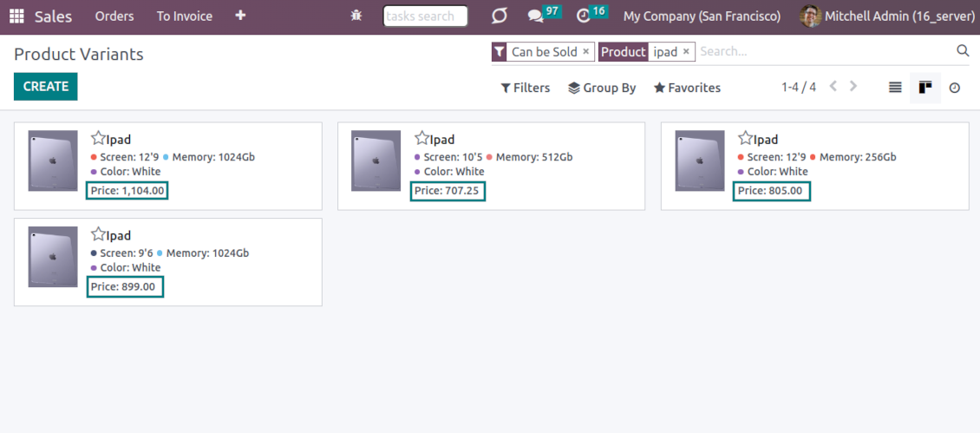Screen dimensions: 980x433
Task: Star the Ipad with 256Gb memory
Action: pyautogui.click(x=745, y=138)
